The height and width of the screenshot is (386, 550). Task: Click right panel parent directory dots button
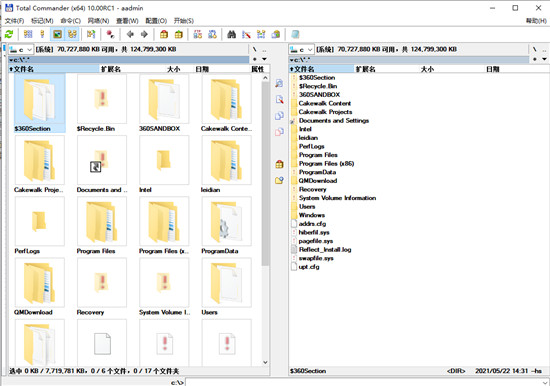click(544, 50)
